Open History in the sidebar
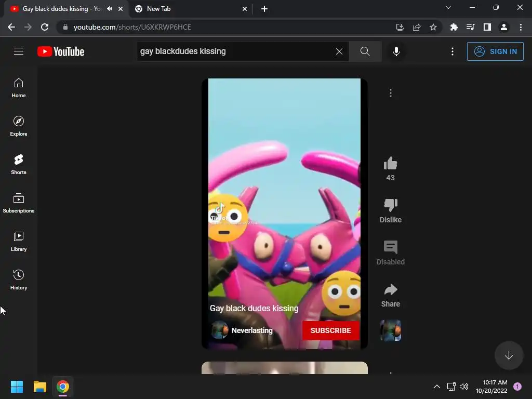The image size is (532, 399). pyautogui.click(x=19, y=280)
